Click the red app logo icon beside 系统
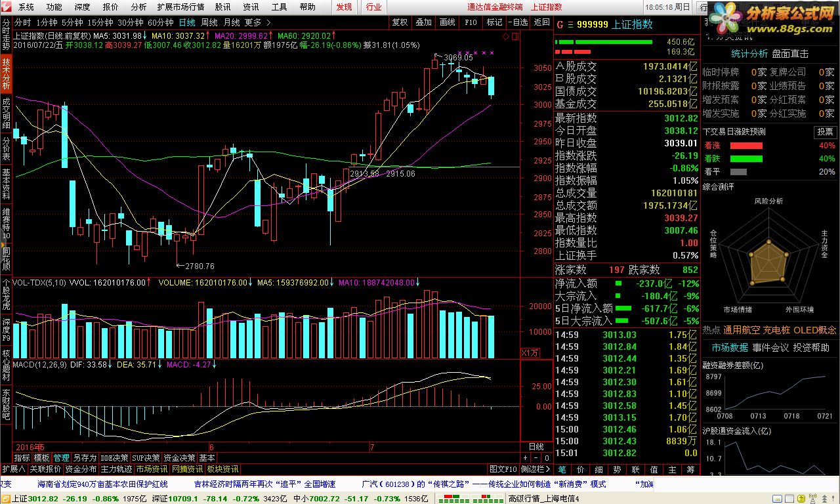 point(7,7)
